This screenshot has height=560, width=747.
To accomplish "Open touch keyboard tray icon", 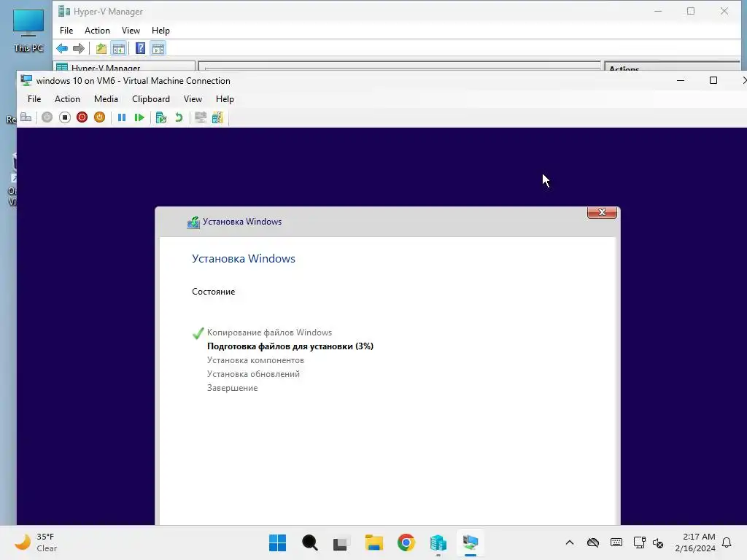I will (x=616, y=542).
